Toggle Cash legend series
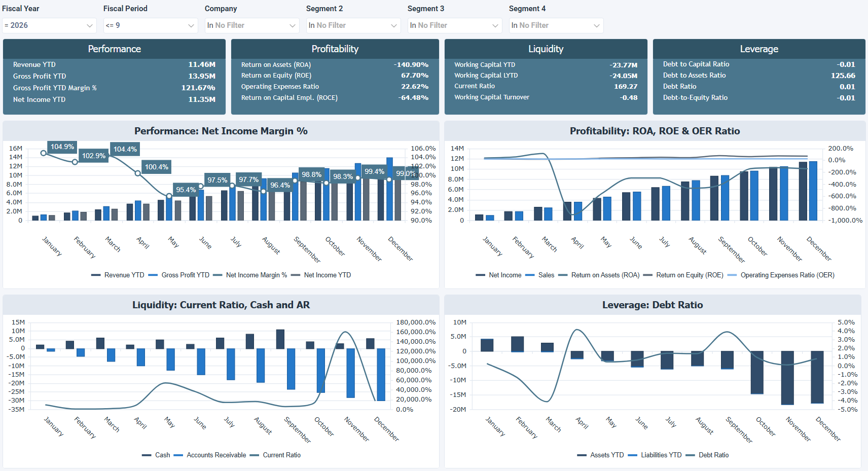This screenshot has width=868, height=471. (156, 455)
